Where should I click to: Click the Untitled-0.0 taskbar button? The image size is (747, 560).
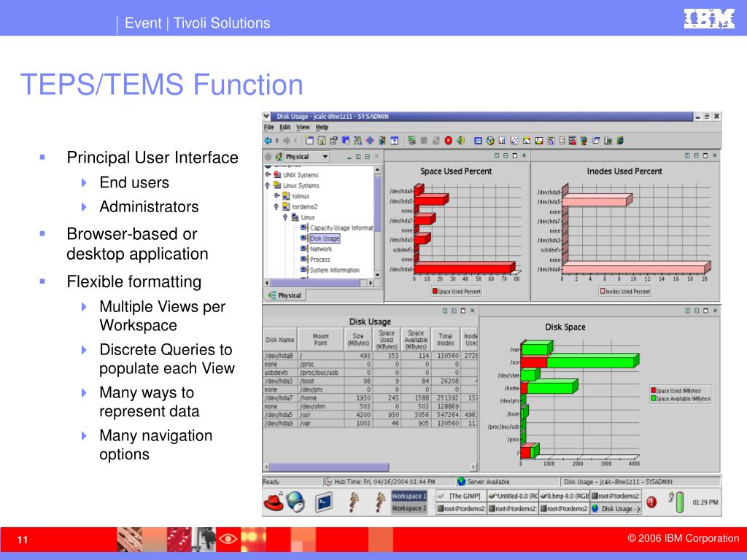[513, 496]
